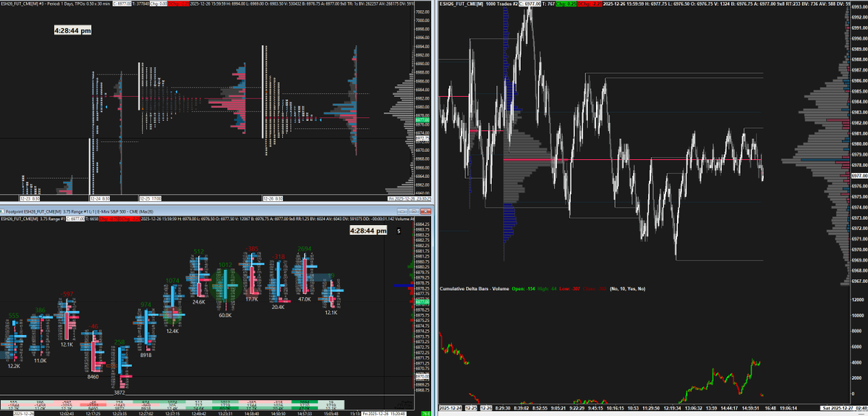Click the 20.4K volume label under a footprint bar
This screenshot has width=868, height=416.
[x=278, y=307]
